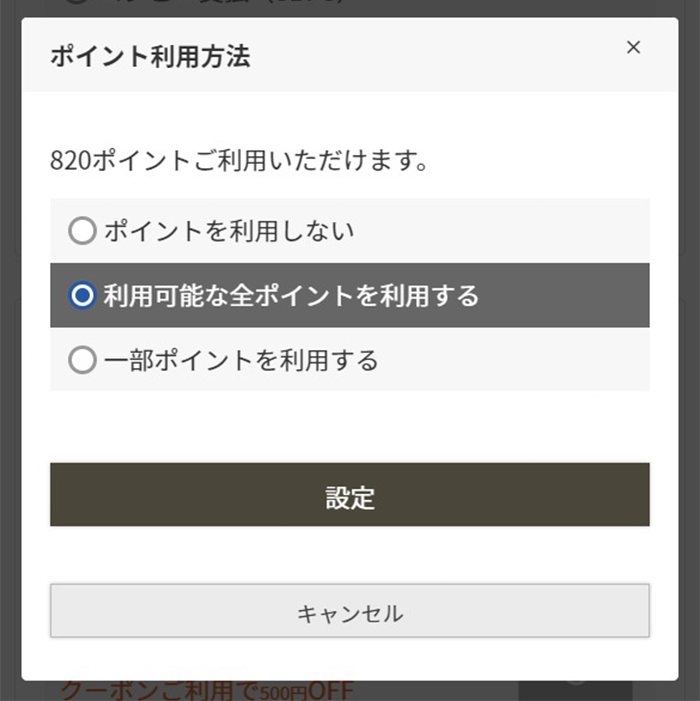The width and height of the screenshot is (700, 701).
Task: Pick the 一部ポイントを利用する radio button
Action: coord(82,360)
